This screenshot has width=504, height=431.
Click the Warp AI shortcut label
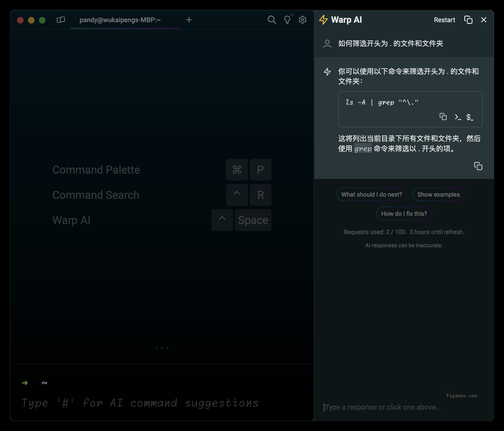pyautogui.click(x=71, y=220)
